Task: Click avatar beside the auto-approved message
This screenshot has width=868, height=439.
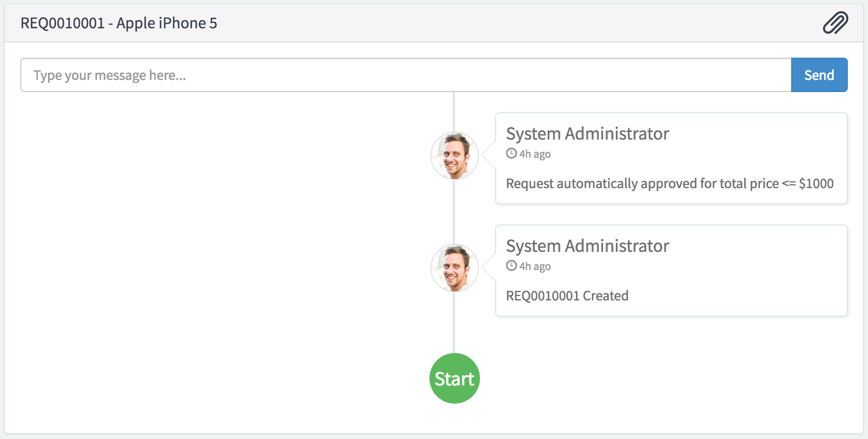Action: point(454,156)
